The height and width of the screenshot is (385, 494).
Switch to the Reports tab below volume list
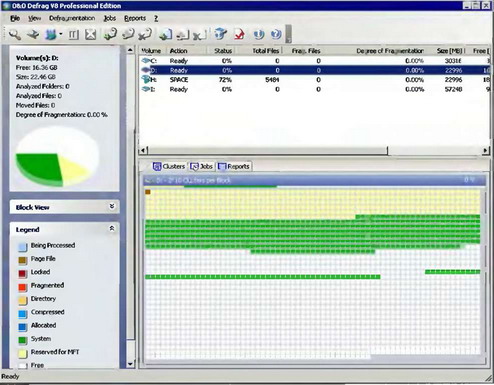point(234,166)
